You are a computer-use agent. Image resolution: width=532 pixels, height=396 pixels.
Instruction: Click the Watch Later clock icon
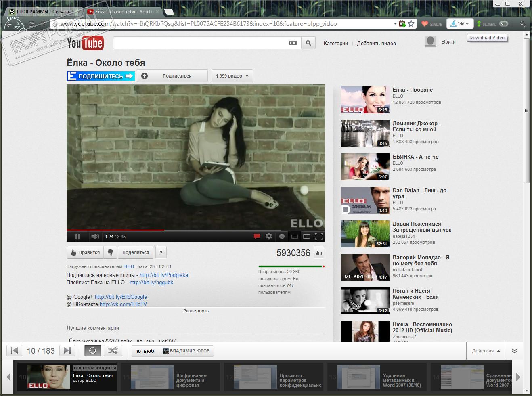(282, 237)
